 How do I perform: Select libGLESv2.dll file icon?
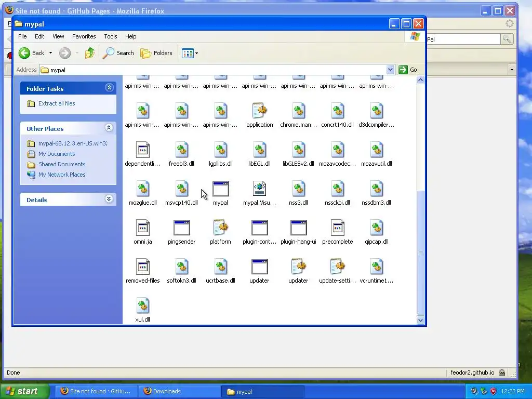[x=299, y=150]
